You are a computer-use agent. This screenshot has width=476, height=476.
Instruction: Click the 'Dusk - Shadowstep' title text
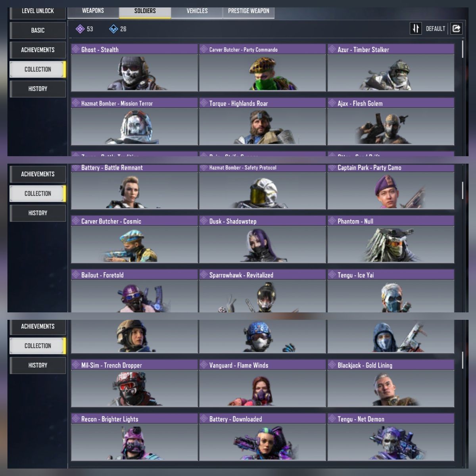coord(233,221)
